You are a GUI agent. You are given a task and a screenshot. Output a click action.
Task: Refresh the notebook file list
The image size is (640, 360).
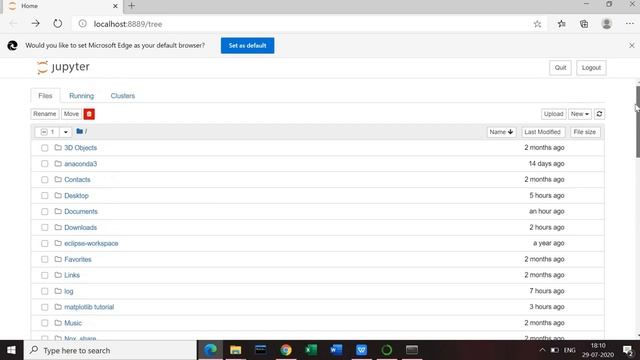(x=599, y=114)
